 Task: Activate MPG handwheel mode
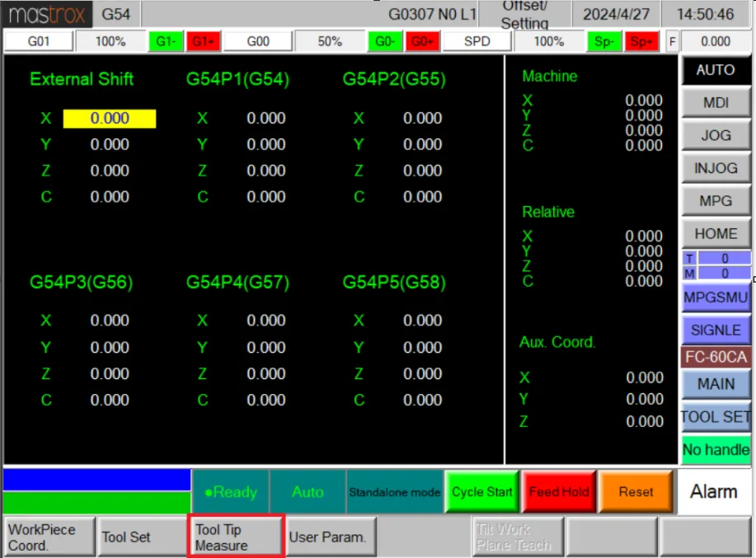pyautogui.click(x=716, y=201)
